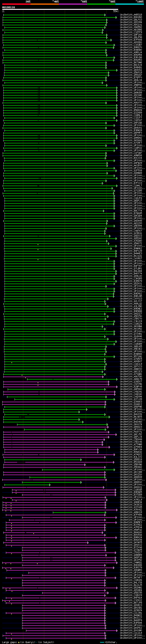Select the UniRef100_B7FHV8 label
The height and width of the screenshot is (644, 146).
pos(131,40)
